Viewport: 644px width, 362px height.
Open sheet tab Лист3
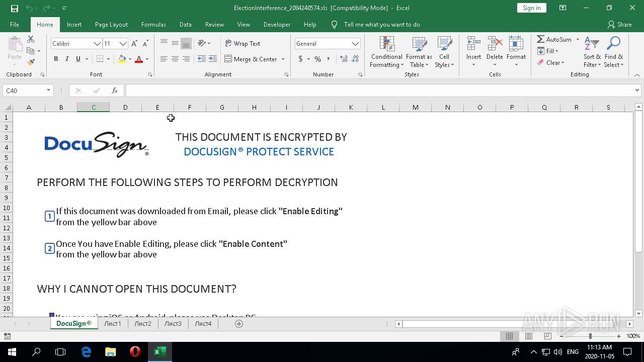tap(173, 323)
